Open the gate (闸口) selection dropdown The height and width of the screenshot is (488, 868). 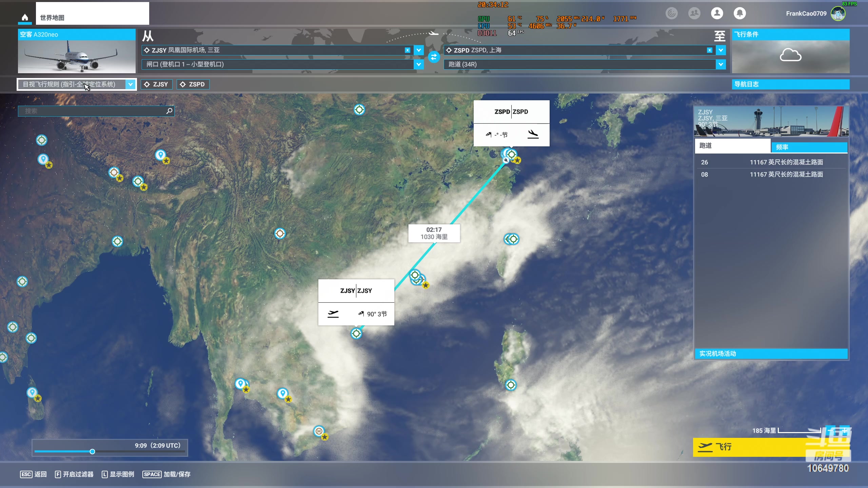[419, 64]
